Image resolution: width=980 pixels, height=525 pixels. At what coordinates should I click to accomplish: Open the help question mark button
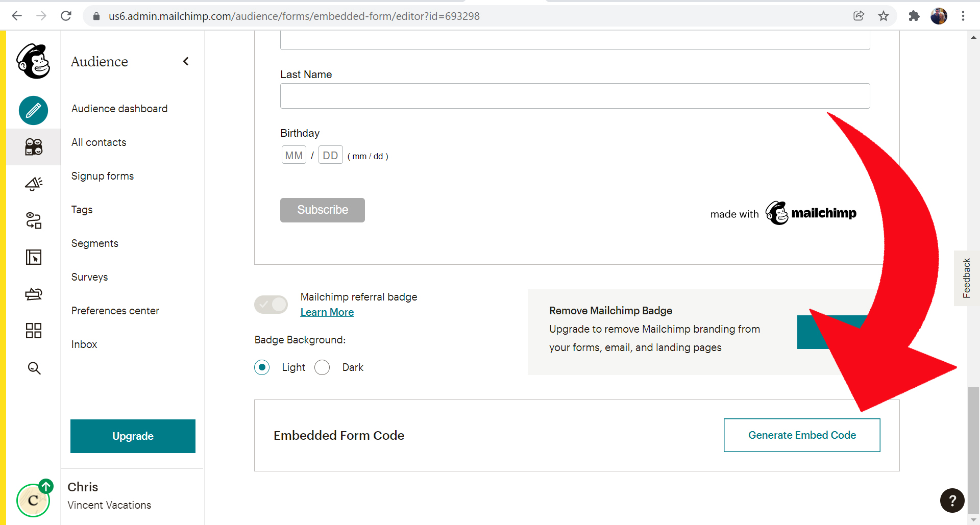tap(952, 501)
